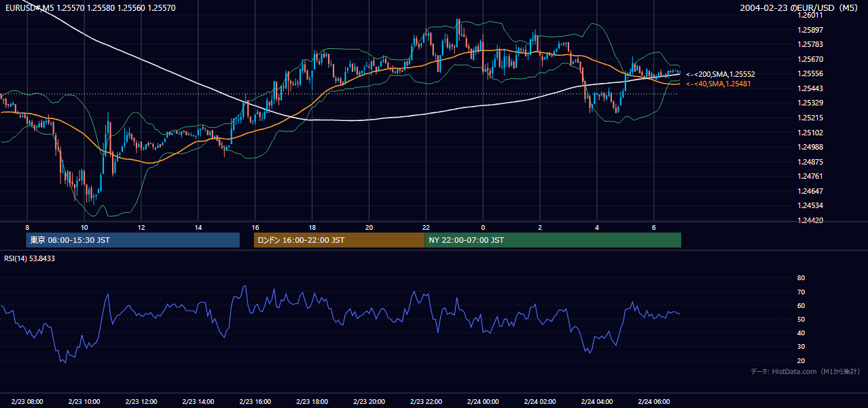This screenshot has width=868, height=408.
Task: Click the 1.24647 price axis label
Action: pyautogui.click(x=811, y=191)
